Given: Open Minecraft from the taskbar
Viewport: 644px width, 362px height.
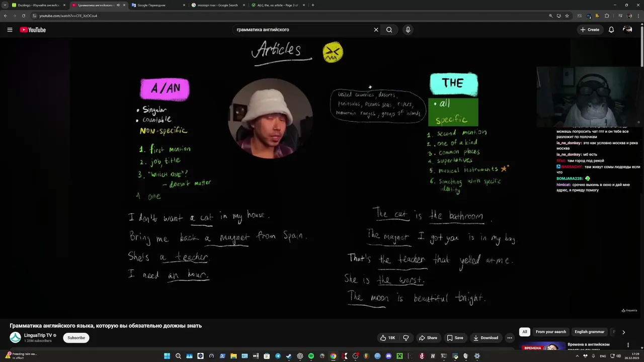Looking at the screenshot, I should (x=399, y=356).
